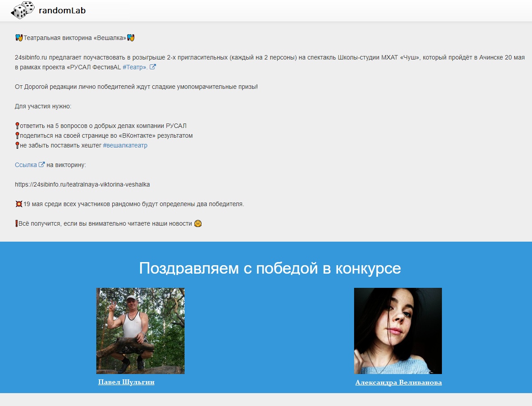532x406 pixels.
Task: Click pin emoji beside не забыть поставить хештег
Action: pos(17,145)
